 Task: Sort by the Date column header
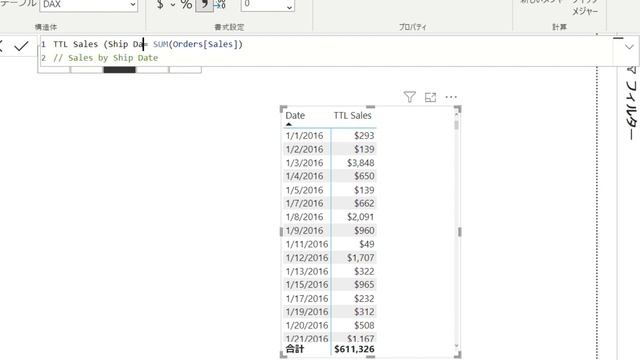(x=295, y=116)
